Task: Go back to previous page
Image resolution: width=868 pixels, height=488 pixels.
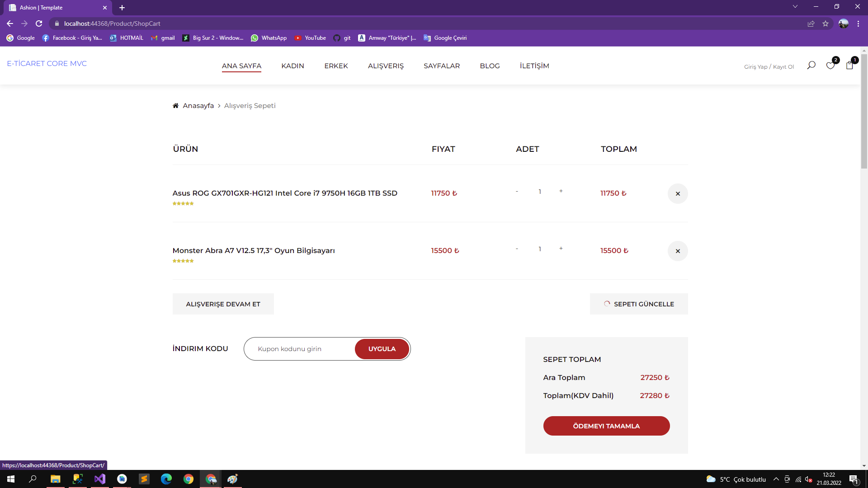Action: (10, 23)
